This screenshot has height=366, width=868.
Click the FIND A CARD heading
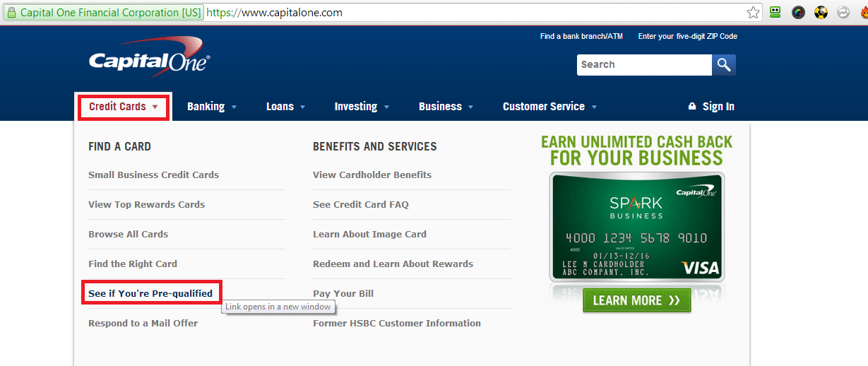point(119,146)
